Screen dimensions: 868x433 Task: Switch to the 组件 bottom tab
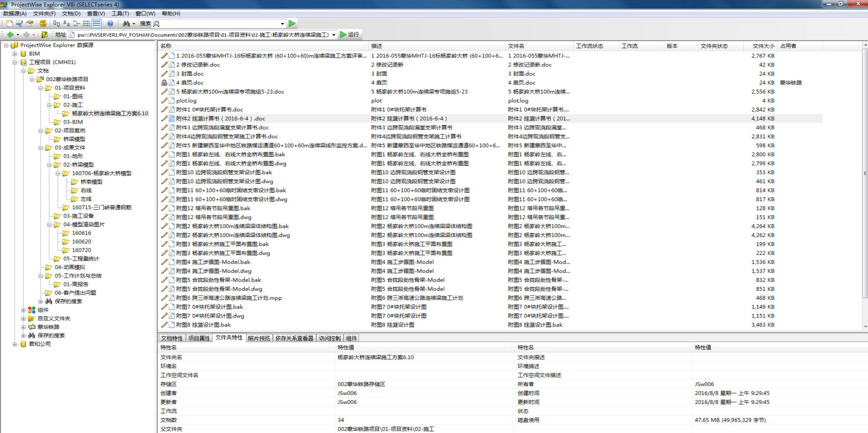[x=351, y=338]
